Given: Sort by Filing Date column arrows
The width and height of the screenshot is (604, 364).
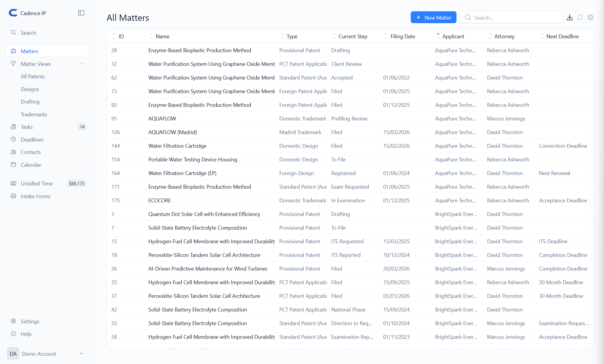Looking at the screenshot, I should click(x=386, y=36).
